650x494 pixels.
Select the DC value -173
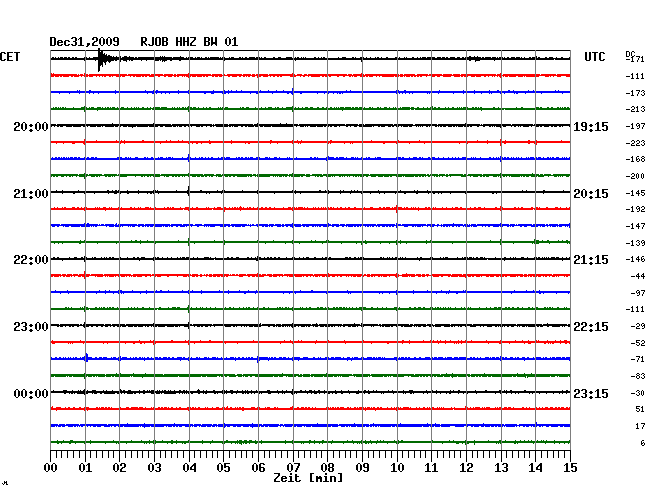click(x=635, y=93)
